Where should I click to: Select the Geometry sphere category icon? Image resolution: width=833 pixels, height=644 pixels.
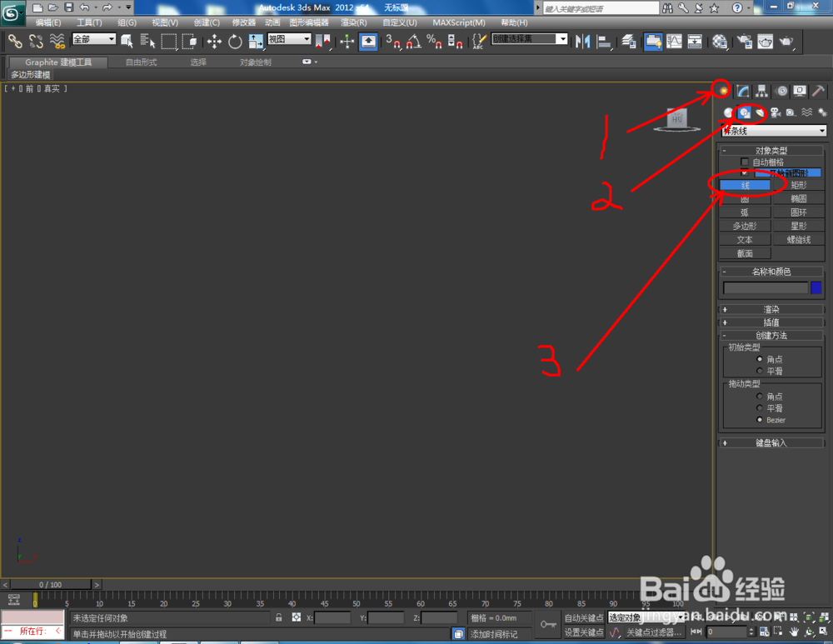[x=728, y=112]
